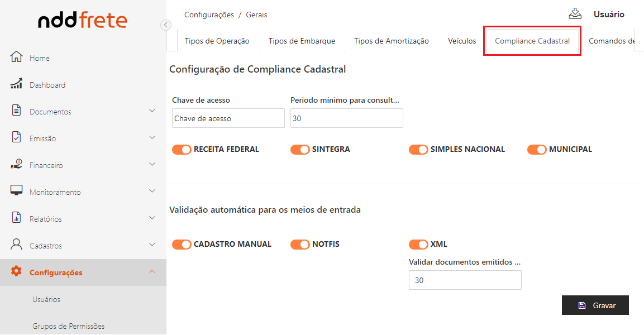Click the Relatórios report icon
Viewport: 644px width, 335px height.
click(17, 218)
